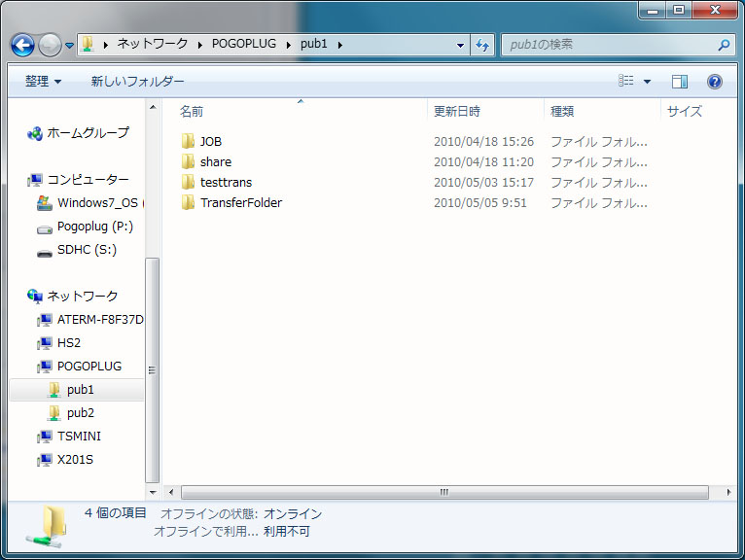Expand the arrow after pub1 breadcrumb
The image size is (745, 560).
pos(340,45)
